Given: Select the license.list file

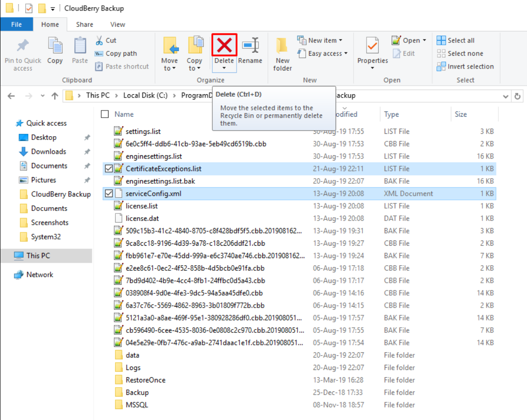Looking at the screenshot, I should coord(141,206).
